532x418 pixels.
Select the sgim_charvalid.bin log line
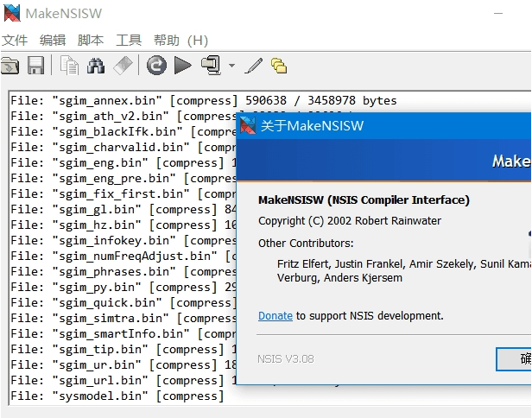pos(123,148)
